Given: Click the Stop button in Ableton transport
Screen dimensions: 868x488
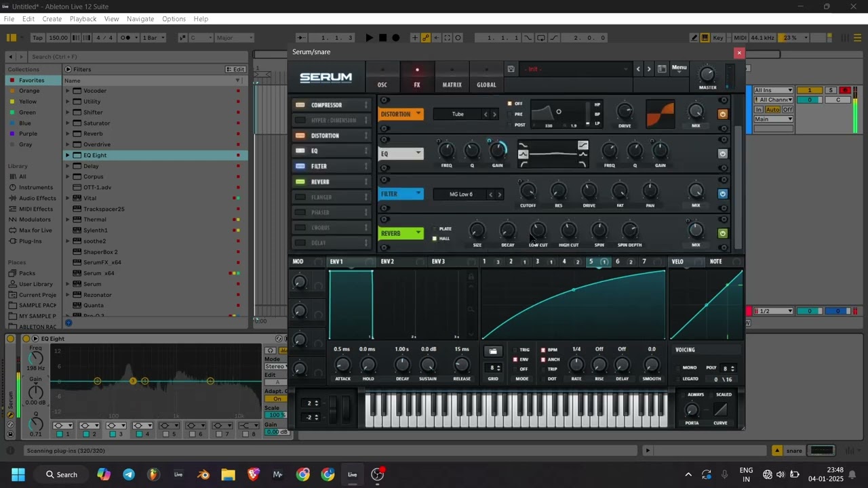Looking at the screenshot, I should [382, 38].
